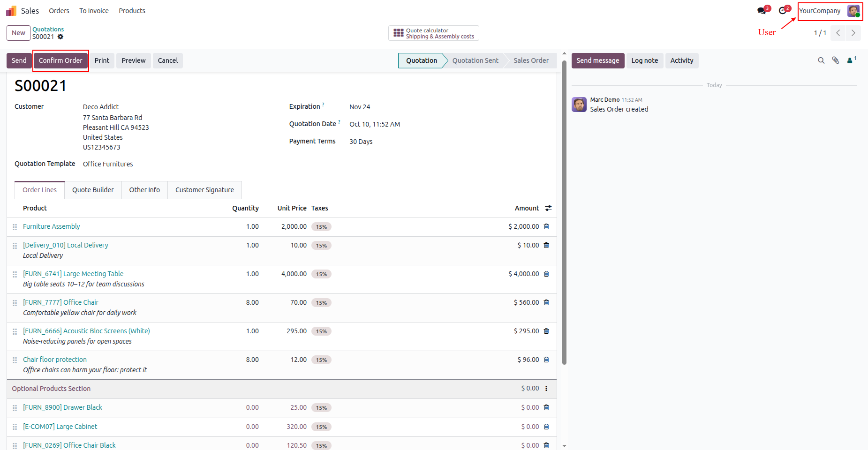Viewport: 868px width, 450px height.
Task: Open the [FURN_6741] Large Meeting Table link
Action: [x=73, y=274]
